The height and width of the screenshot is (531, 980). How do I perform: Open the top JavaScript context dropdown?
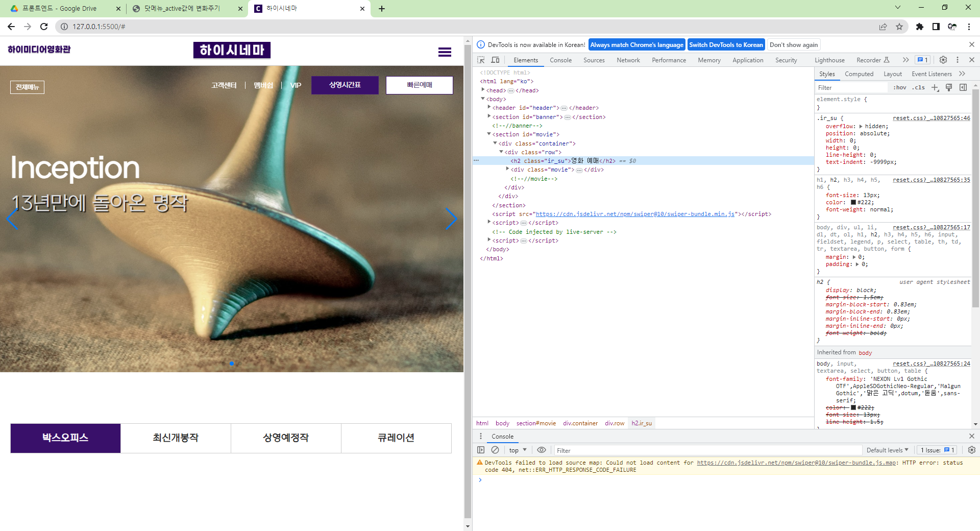coord(518,450)
